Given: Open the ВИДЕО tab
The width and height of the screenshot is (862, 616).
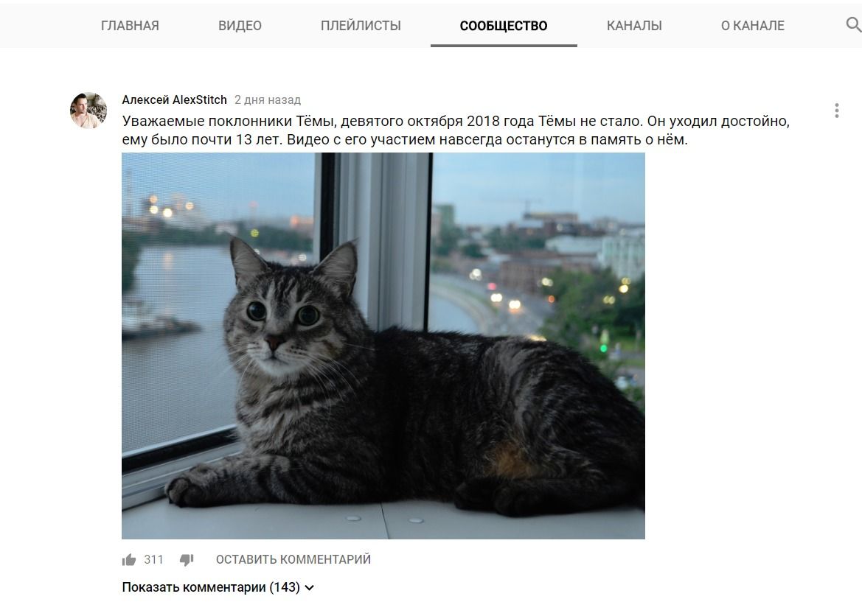Looking at the screenshot, I should coord(240,25).
